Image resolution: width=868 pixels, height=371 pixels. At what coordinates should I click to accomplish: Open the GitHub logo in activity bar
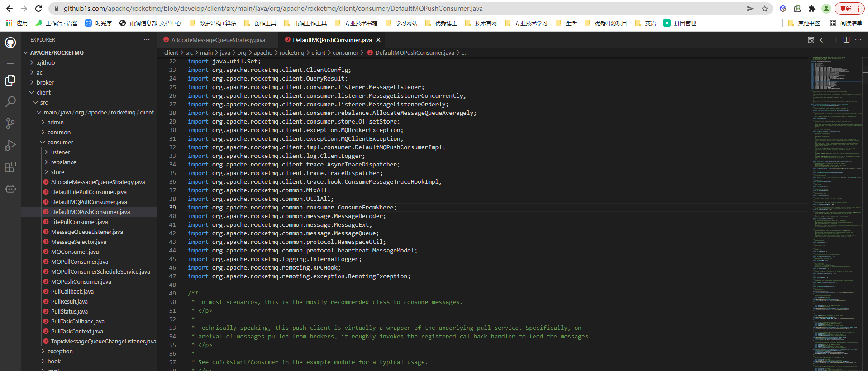pos(10,43)
